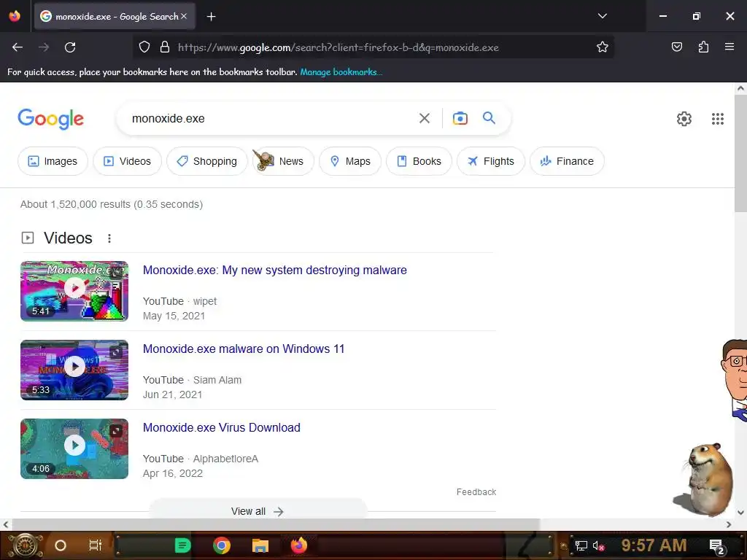Open the Save to Pocket icon
The height and width of the screenshot is (560, 747).
(x=676, y=47)
